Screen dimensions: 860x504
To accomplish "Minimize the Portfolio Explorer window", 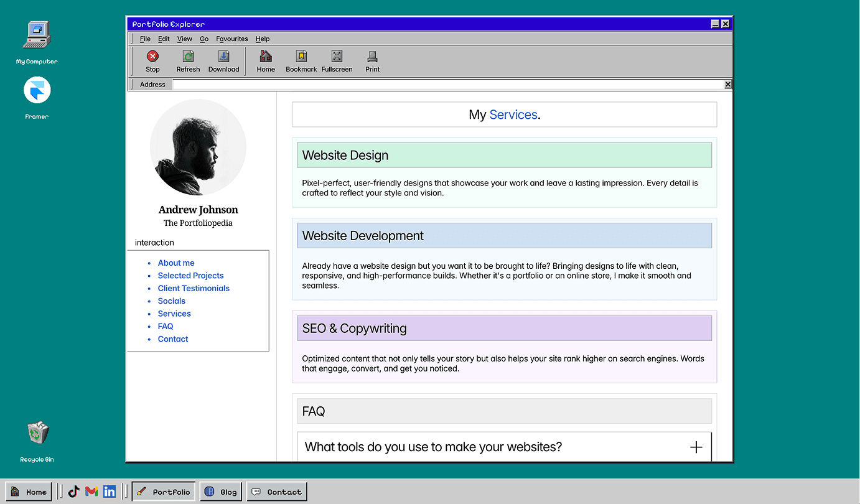I will [716, 24].
